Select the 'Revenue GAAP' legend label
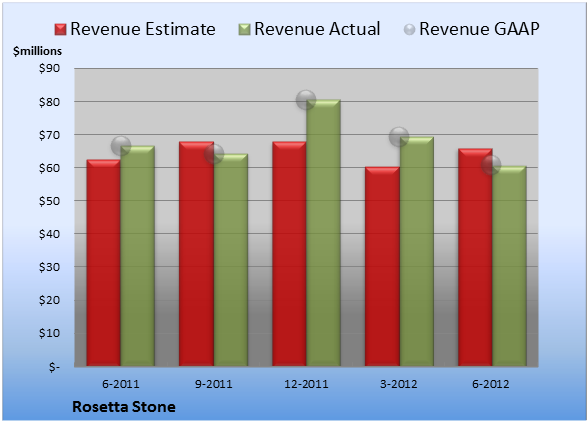 [x=479, y=29]
